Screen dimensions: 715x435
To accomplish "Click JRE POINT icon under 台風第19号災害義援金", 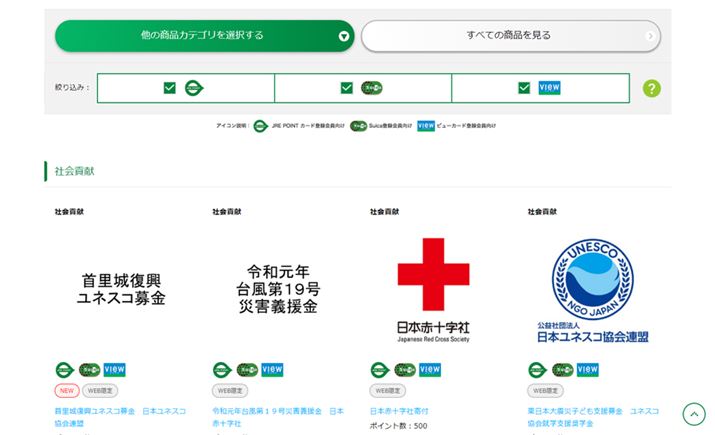I will [x=223, y=370].
